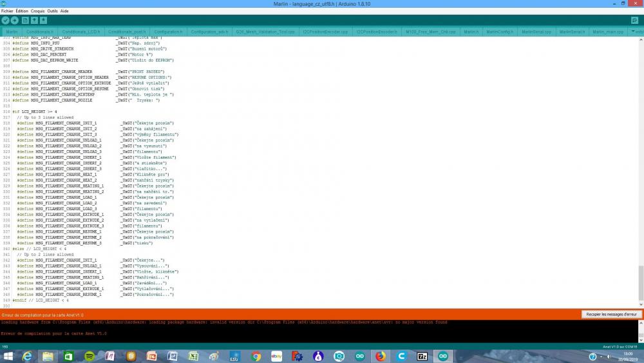Switch to the Conditionals.h tab
This screenshot has width=644, height=363.
[39, 32]
